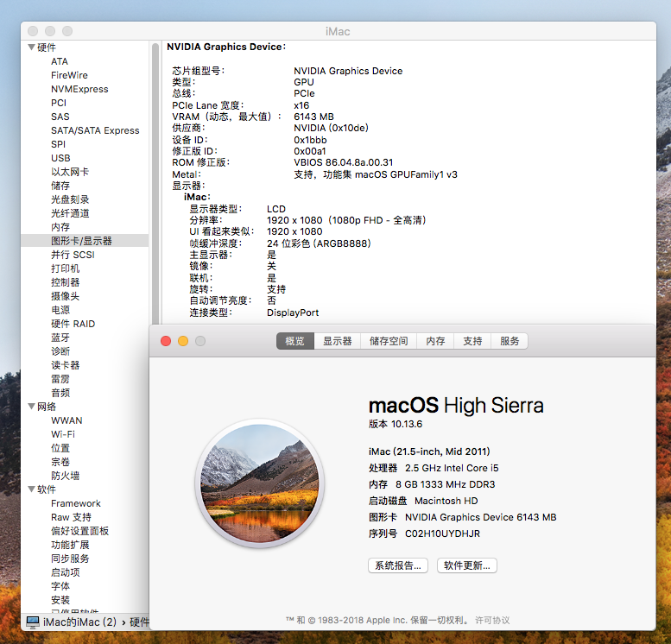This screenshot has width=671, height=644.
Task: Switch to the 显示器 tab
Action: pos(337,341)
